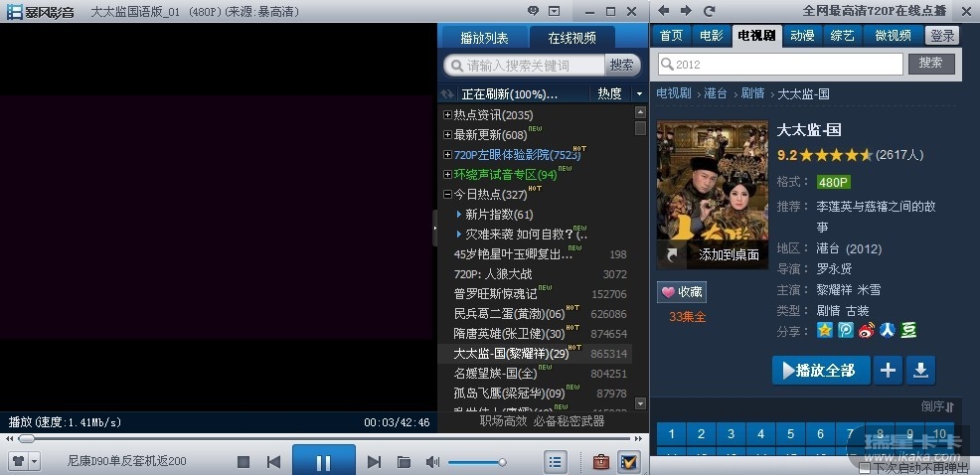Stop playback with the square stop button
This screenshot has width=980, height=475.
[x=244, y=462]
